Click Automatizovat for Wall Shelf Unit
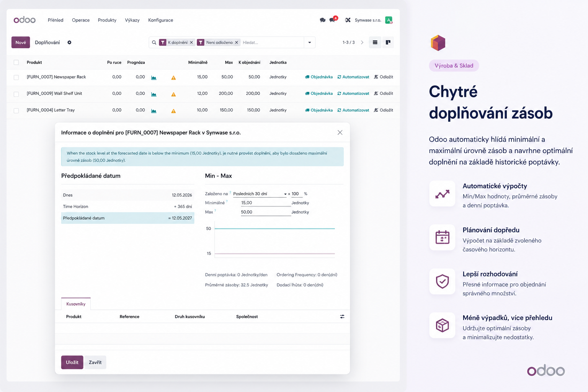The width and height of the screenshot is (588, 392). 353,93
